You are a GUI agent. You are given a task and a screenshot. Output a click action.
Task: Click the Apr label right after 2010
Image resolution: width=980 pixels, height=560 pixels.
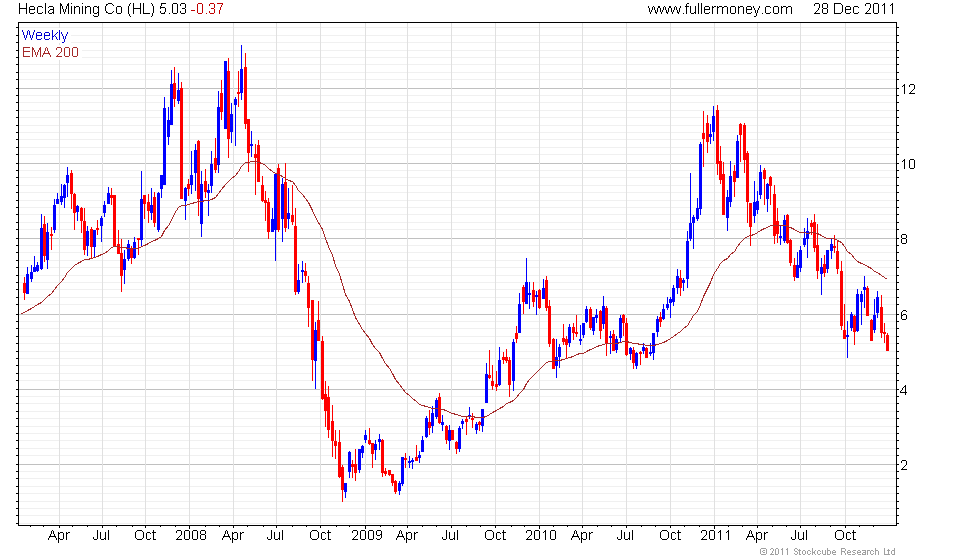point(582,536)
